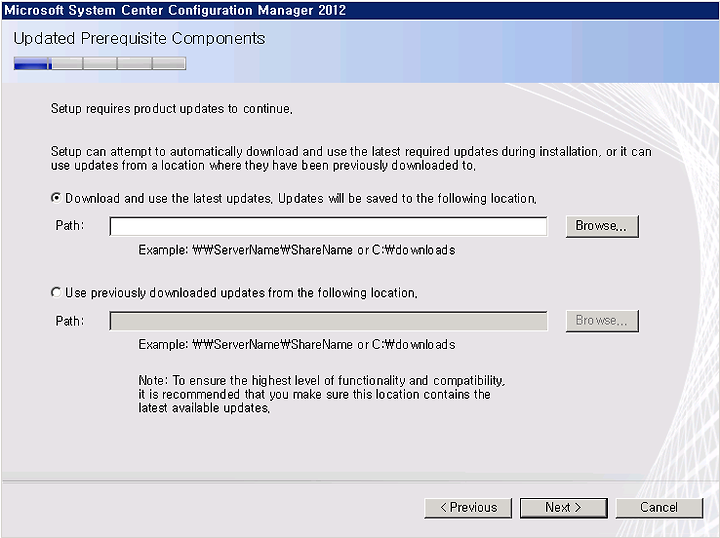720x538 pixels.
Task: Click the 'Setup can attempt to automatically download' paragraph
Action: tap(351, 158)
